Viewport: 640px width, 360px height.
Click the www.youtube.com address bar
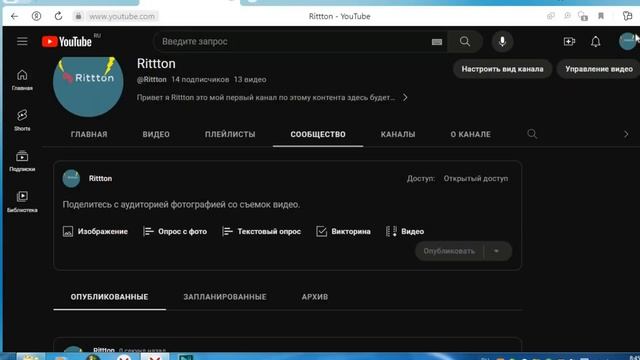click(x=122, y=16)
